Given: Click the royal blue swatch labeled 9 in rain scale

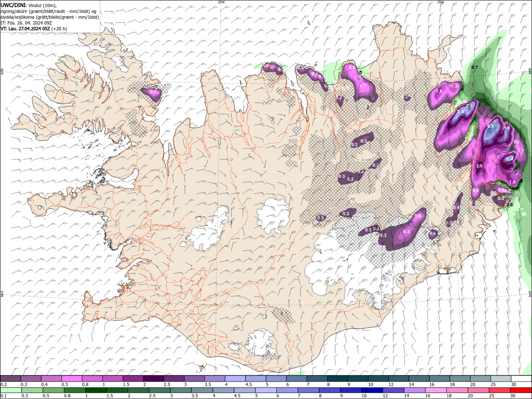Looking at the screenshot, I should click(351, 390).
